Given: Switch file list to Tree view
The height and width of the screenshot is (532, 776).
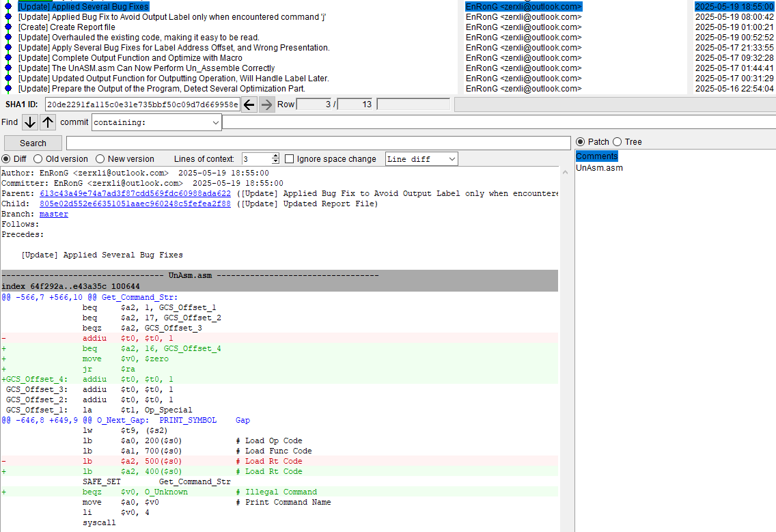Looking at the screenshot, I should (x=618, y=142).
